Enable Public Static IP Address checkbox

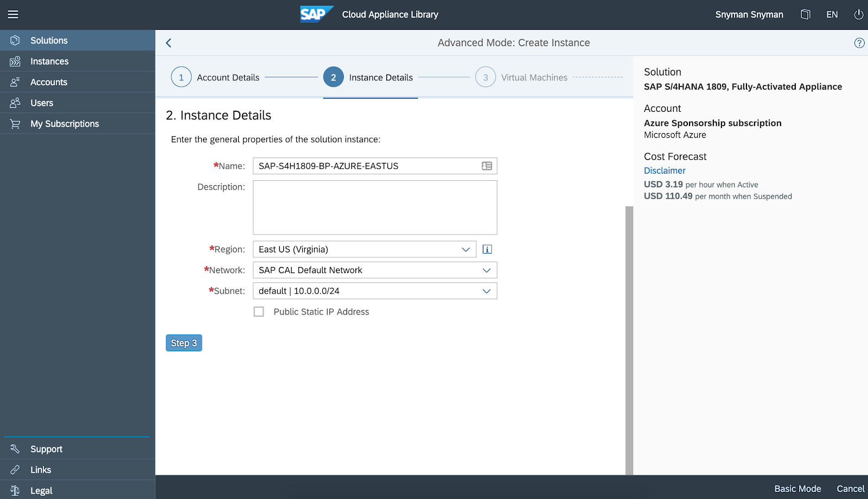pyautogui.click(x=259, y=312)
